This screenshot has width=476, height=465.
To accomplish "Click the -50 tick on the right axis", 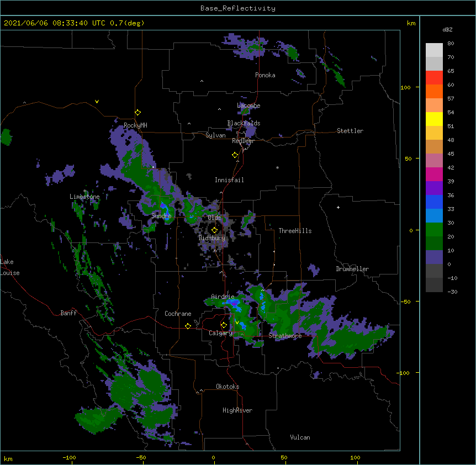I will tap(405, 302).
